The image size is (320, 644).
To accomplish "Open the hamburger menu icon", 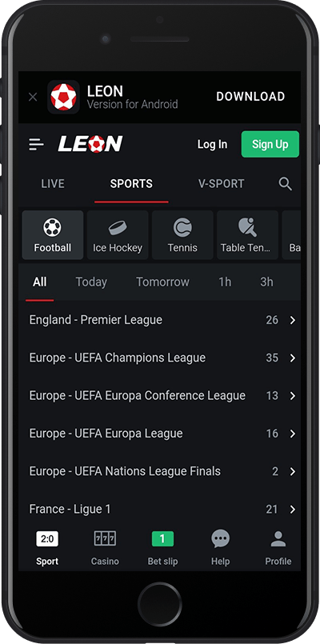I will pos(36,144).
